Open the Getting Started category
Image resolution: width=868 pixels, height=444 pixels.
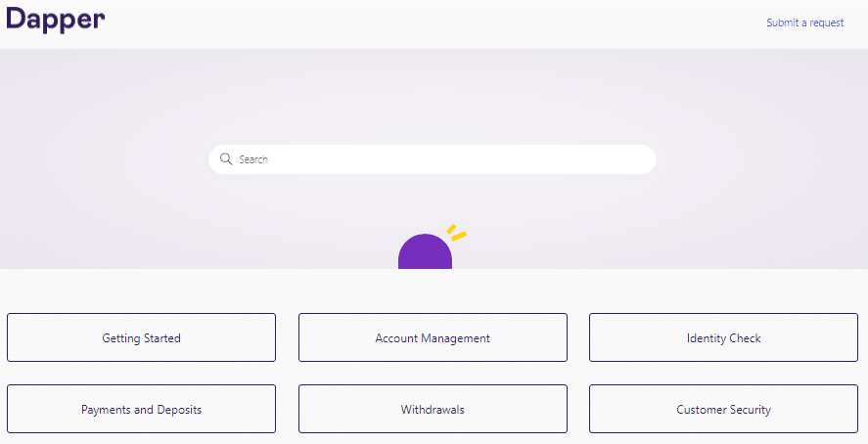(141, 338)
